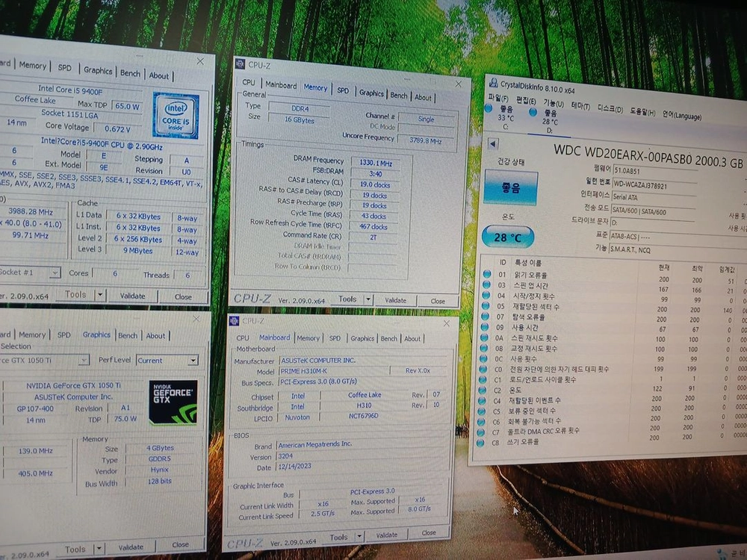Screen dimensions: 747x560
Task: Open 파일(F) menu in CrystalDiskInfo
Action: pyautogui.click(x=498, y=99)
